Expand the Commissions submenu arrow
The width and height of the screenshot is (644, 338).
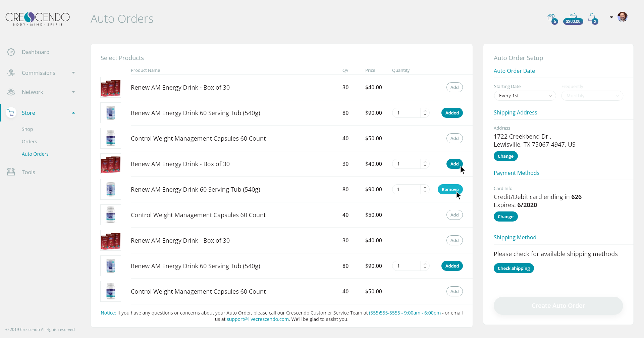(73, 73)
